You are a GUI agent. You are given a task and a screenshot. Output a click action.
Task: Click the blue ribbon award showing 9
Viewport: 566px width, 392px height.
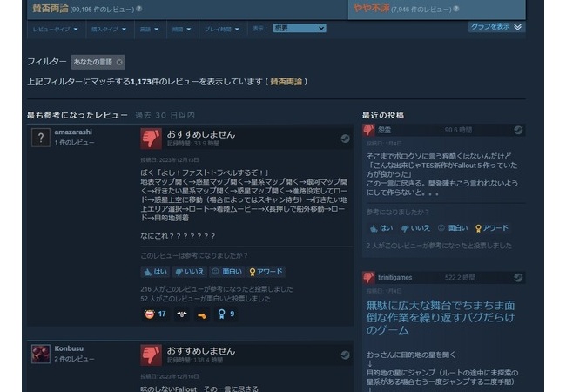[x=226, y=314]
